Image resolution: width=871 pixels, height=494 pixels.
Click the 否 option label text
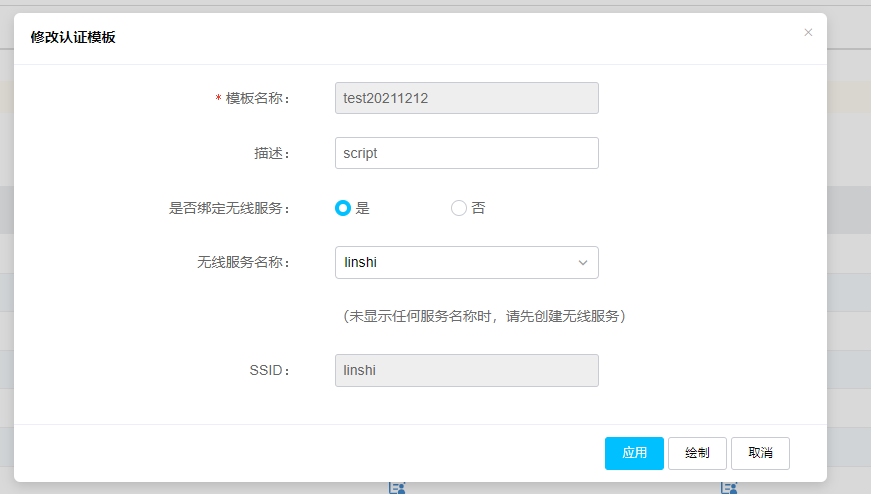coord(479,208)
